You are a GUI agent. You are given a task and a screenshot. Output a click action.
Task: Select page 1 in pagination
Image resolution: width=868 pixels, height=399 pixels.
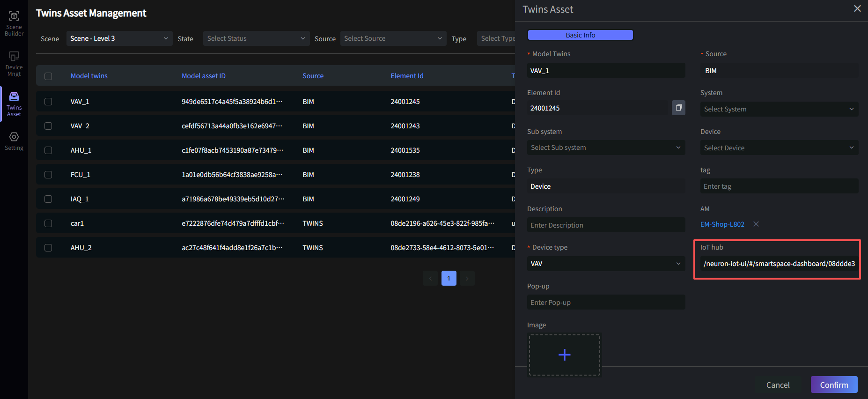(x=449, y=278)
